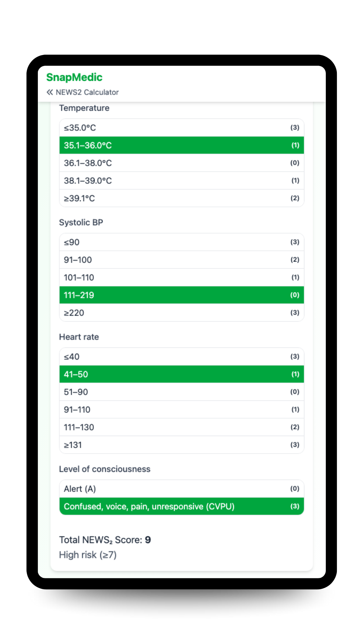
Task: Select systolic BP 111–219 option
Action: [x=181, y=295]
